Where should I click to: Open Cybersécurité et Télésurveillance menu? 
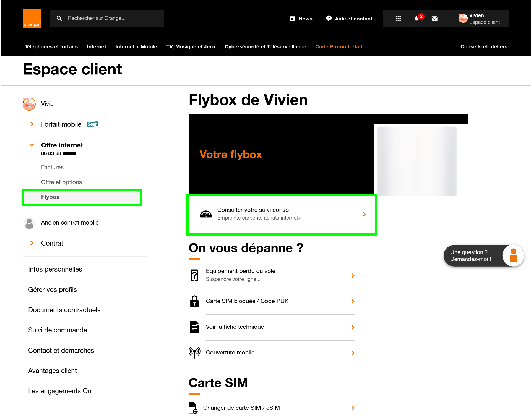265,47
